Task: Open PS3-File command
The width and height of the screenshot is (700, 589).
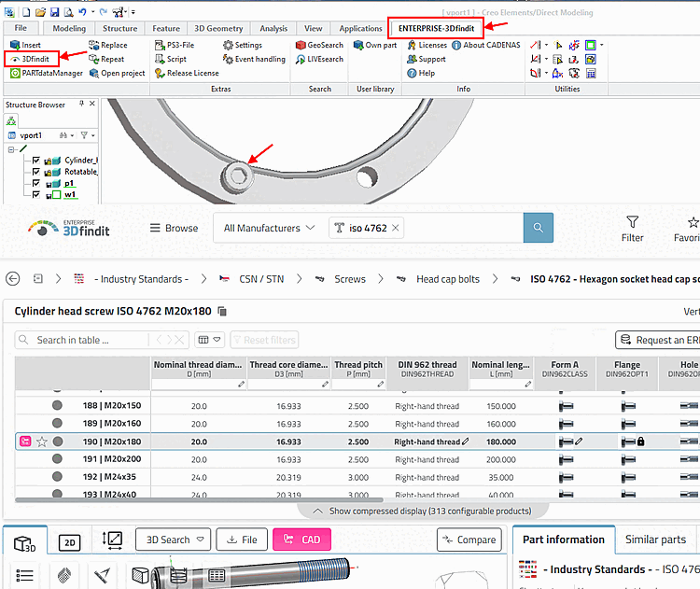Action: 175,45
